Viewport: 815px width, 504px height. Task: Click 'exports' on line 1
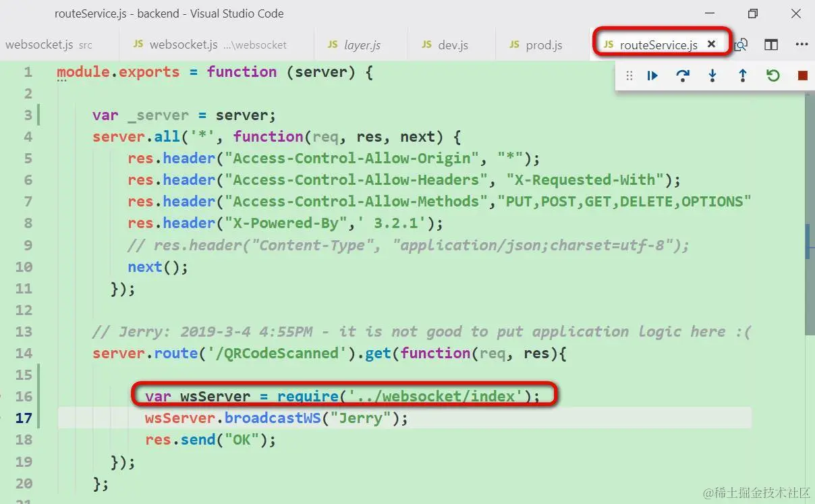[149, 72]
